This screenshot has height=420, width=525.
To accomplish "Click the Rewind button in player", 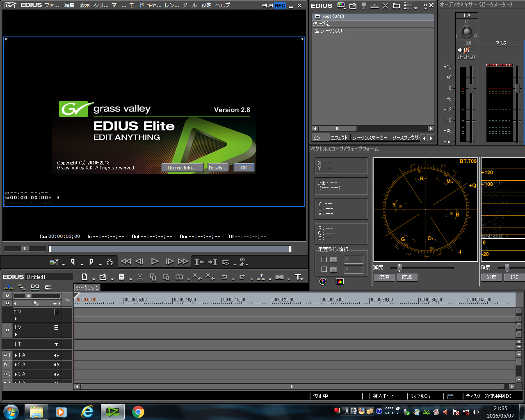I will [126, 261].
